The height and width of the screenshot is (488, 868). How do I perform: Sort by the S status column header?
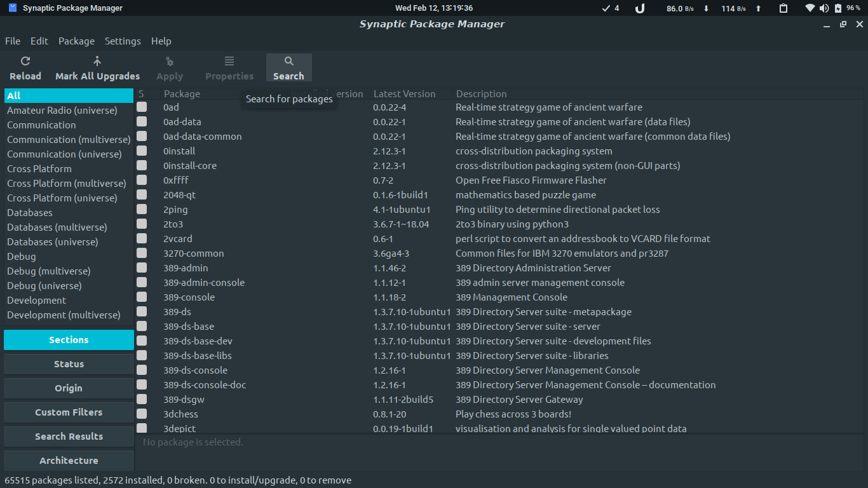coord(141,93)
